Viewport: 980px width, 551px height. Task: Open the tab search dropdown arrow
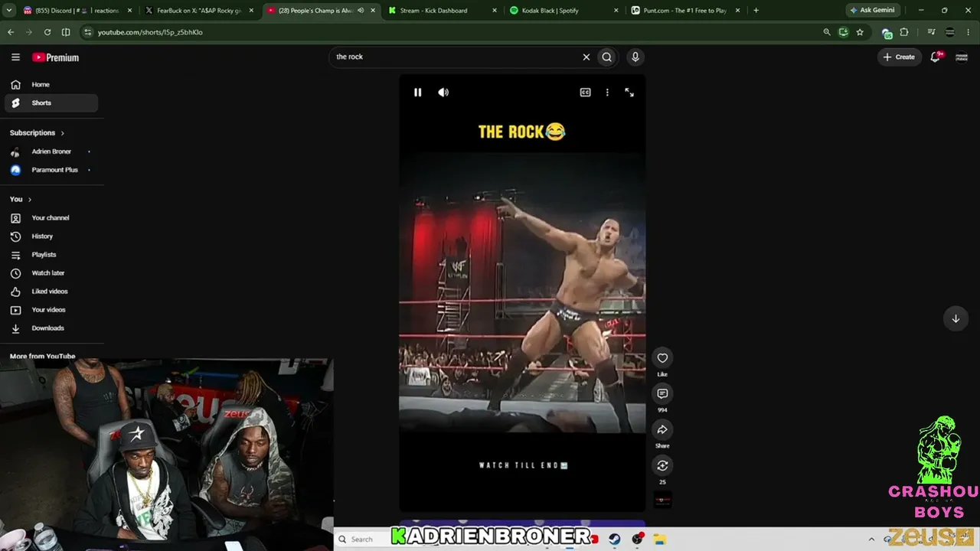pyautogui.click(x=9, y=11)
